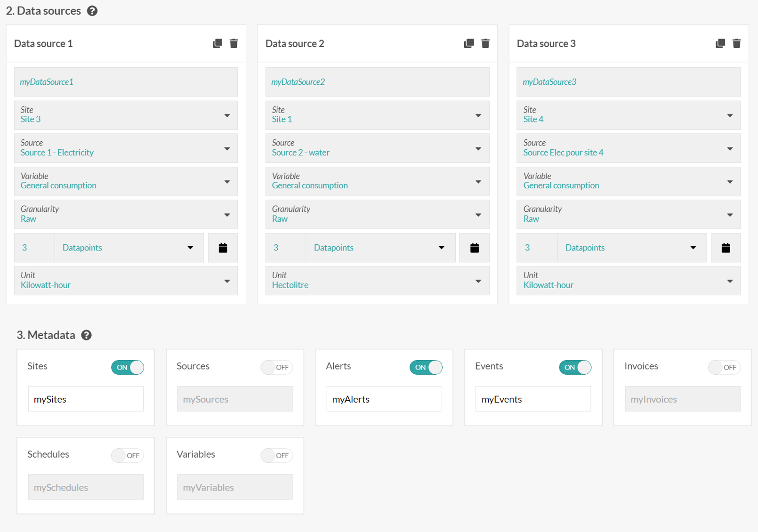Switch on the Invoices metadata toggle
The width and height of the screenshot is (758, 532).
click(x=724, y=367)
